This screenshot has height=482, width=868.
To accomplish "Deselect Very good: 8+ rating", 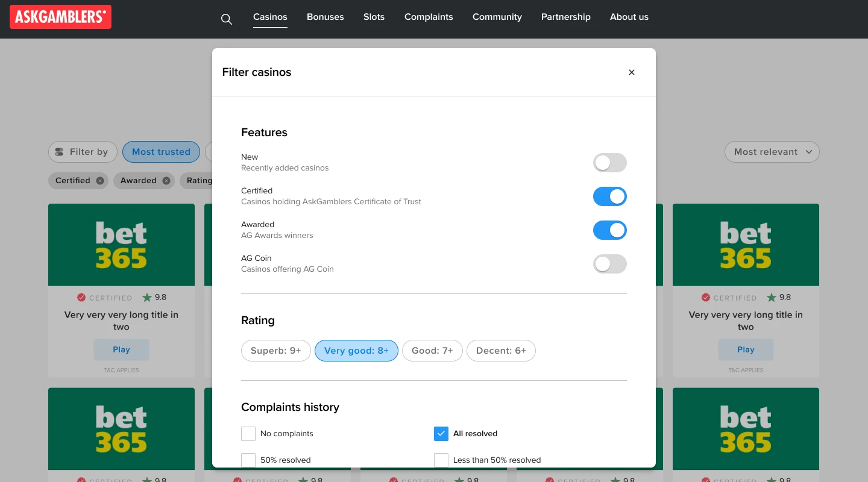I will click(356, 351).
